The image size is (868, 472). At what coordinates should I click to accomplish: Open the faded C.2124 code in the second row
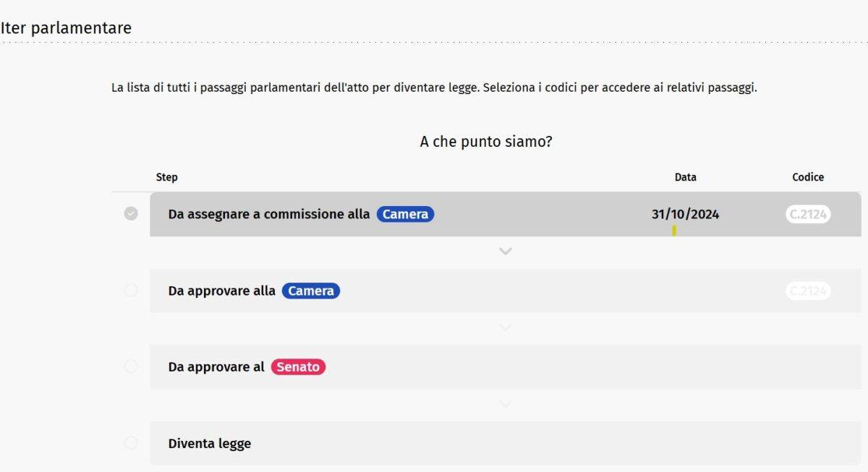tap(808, 291)
